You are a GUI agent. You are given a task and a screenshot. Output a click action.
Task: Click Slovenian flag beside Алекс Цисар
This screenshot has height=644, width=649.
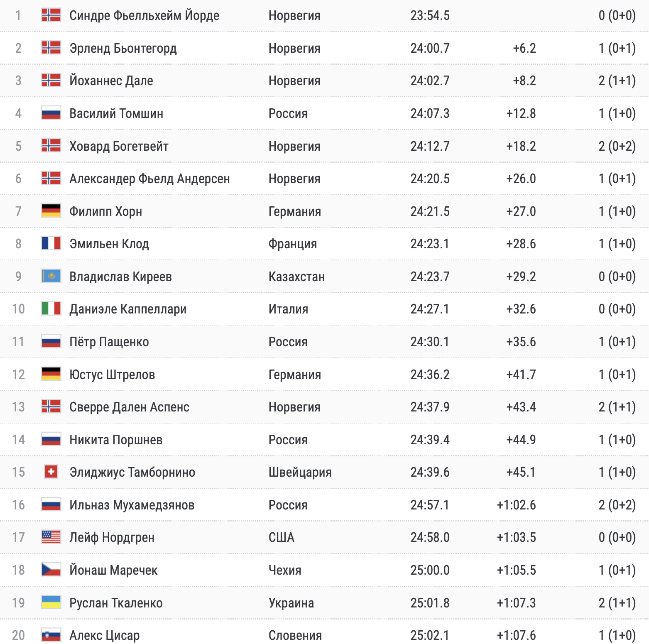point(51,635)
